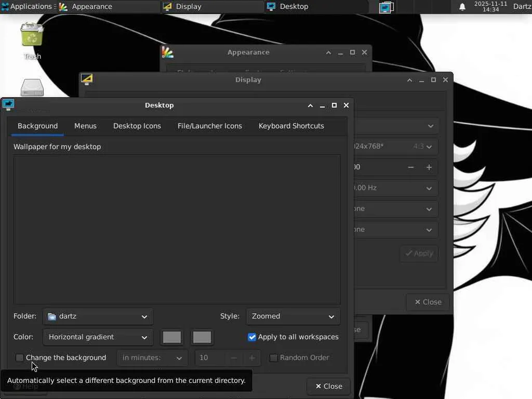Click the empty wallpaper preview area

pyautogui.click(x=177, y=229)
